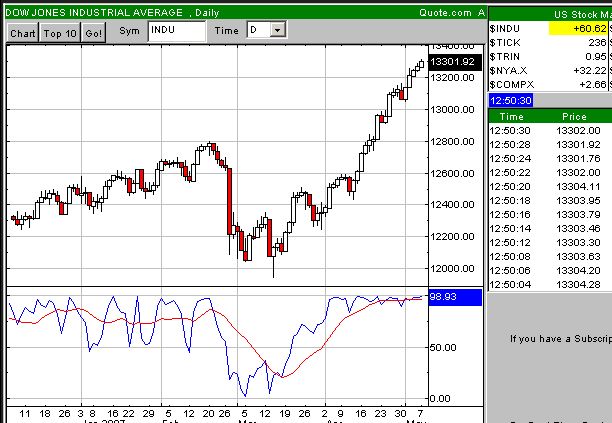Select the $COMPX row label
Image resolution: width=612 pixels, height=423 pixels.
click(512, 85)
